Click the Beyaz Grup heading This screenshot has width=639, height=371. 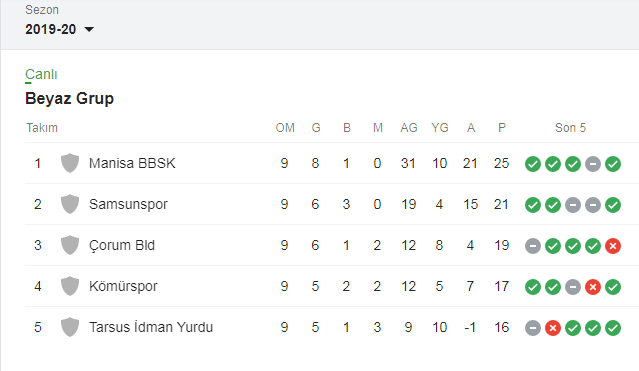(69, 99)
